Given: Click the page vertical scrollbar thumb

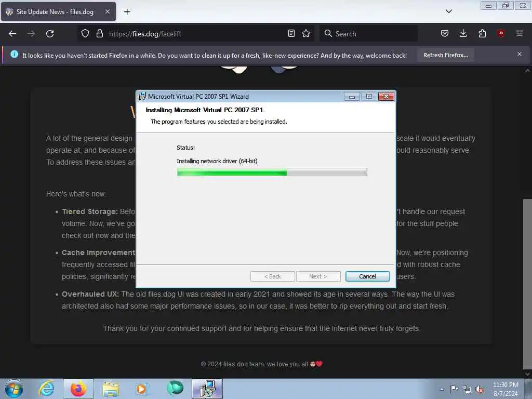Looking at the screenshot, I should click(x=527, y=283).
